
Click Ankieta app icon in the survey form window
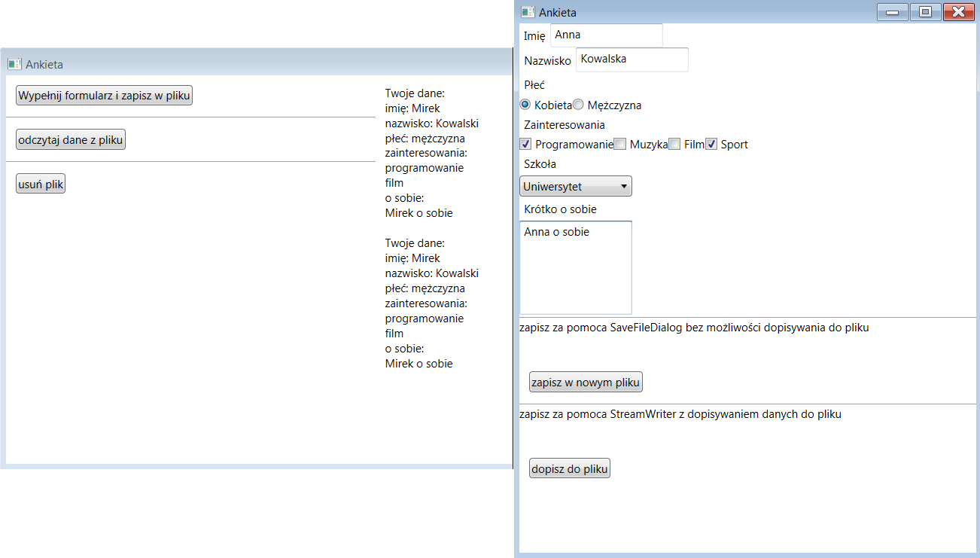528,12
